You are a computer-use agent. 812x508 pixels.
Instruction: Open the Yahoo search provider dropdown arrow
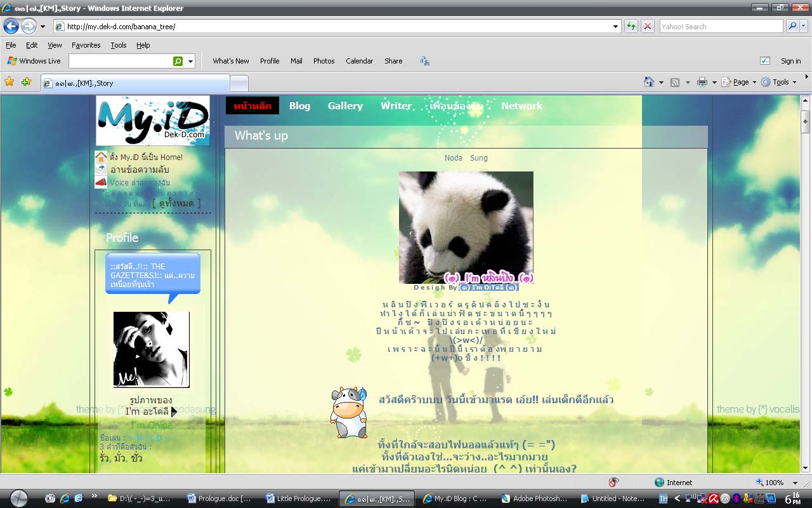tap(804, 26)
